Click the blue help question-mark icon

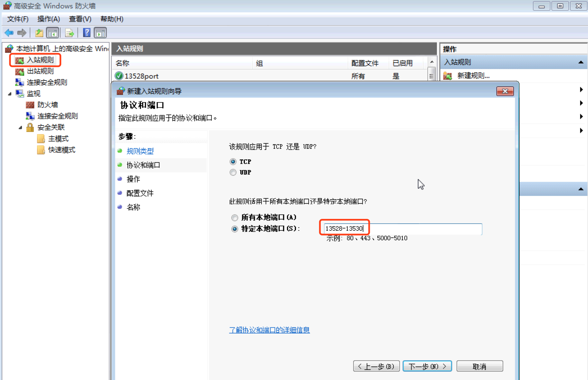pyautogui.click(x=87, y=33)
